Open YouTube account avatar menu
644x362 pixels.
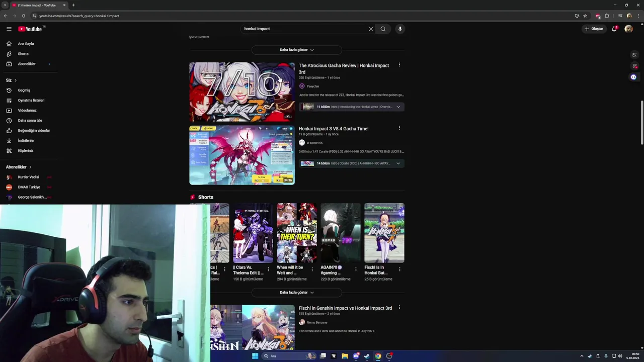coord(628,29)
